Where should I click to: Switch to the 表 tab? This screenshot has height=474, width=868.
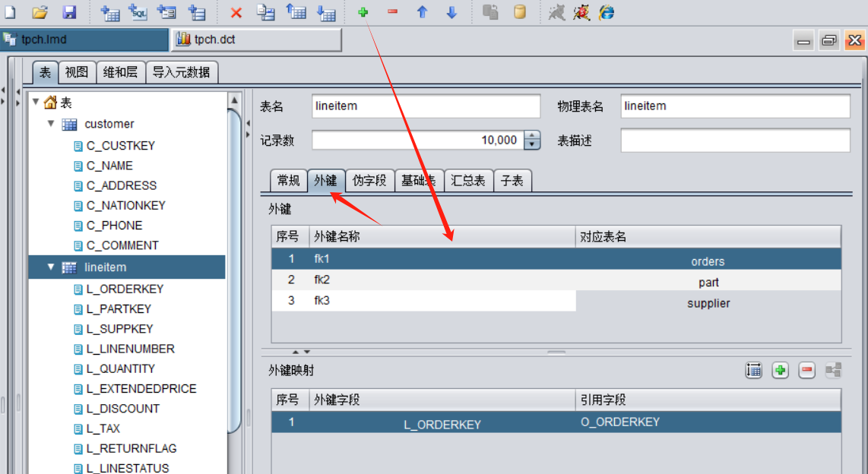coord(45,72)
